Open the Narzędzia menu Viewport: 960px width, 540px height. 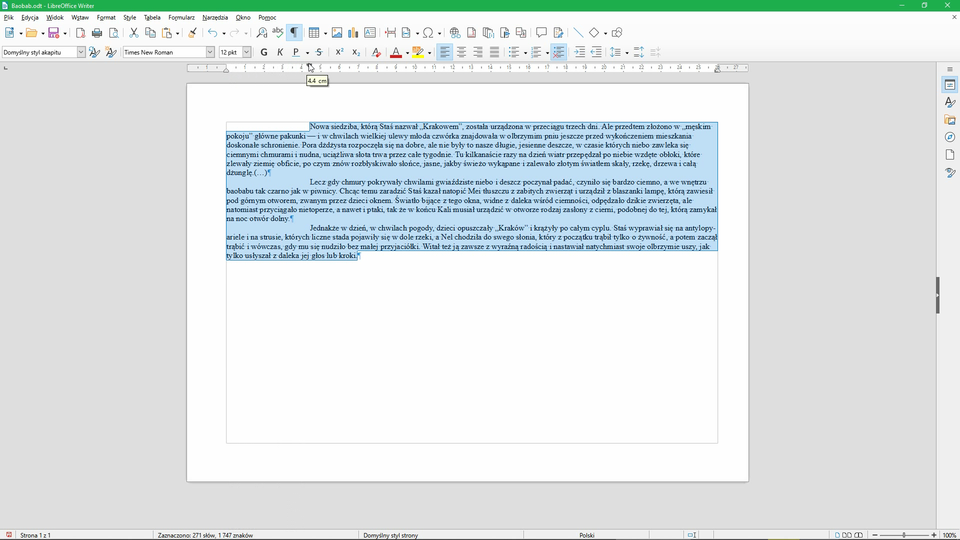point(214,17)
